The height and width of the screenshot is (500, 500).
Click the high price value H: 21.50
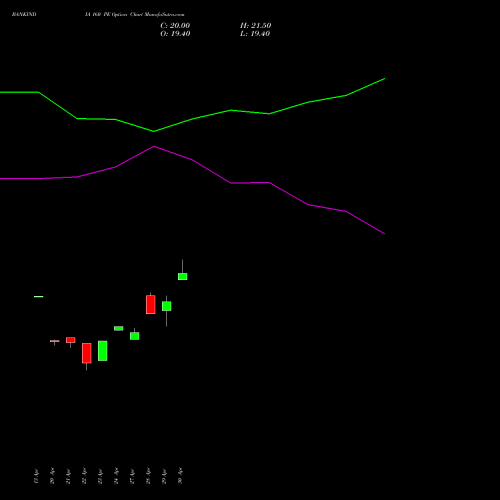256,26
